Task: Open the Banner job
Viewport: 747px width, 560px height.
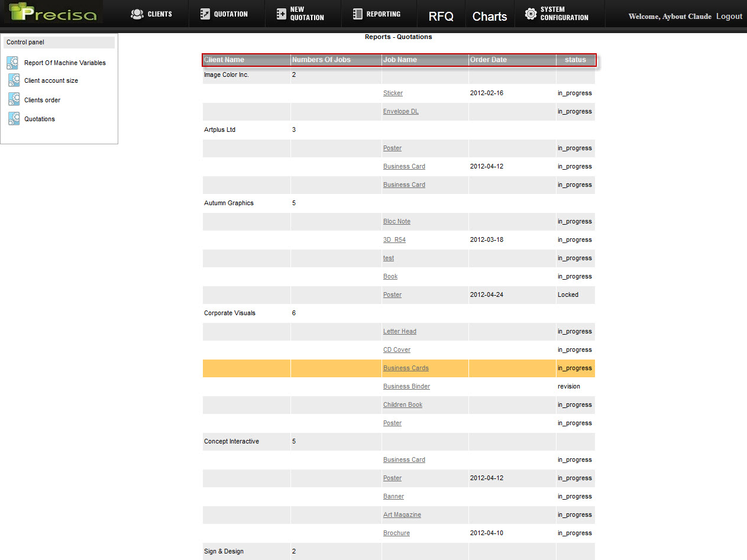Action: (393, 496)
